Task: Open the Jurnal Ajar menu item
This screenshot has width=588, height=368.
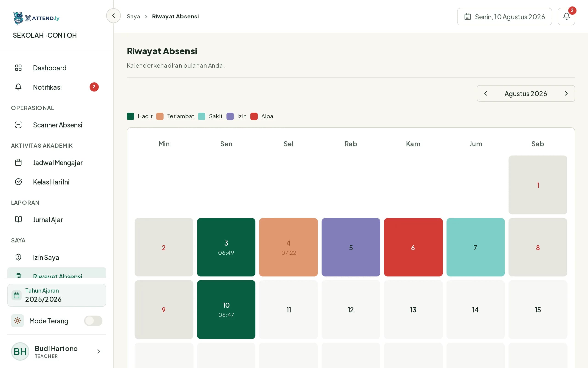Action: 57,219
